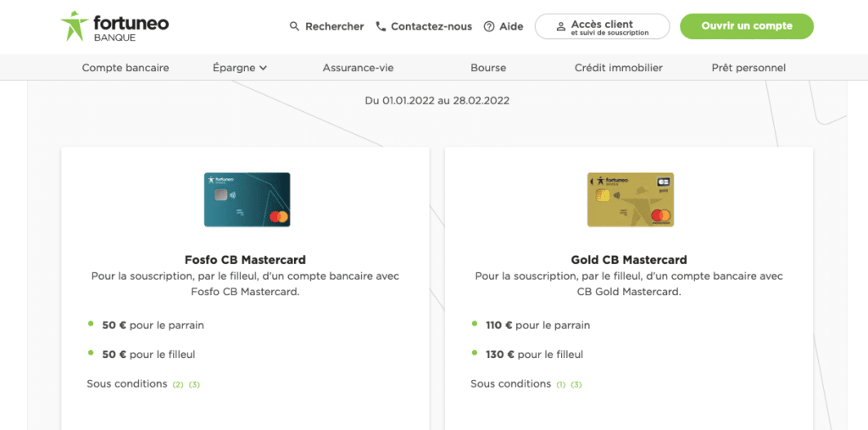Open the Crédit immobilier menu item
The width and height of the screenshot is (868, 430).
click(x=618, y=68)
